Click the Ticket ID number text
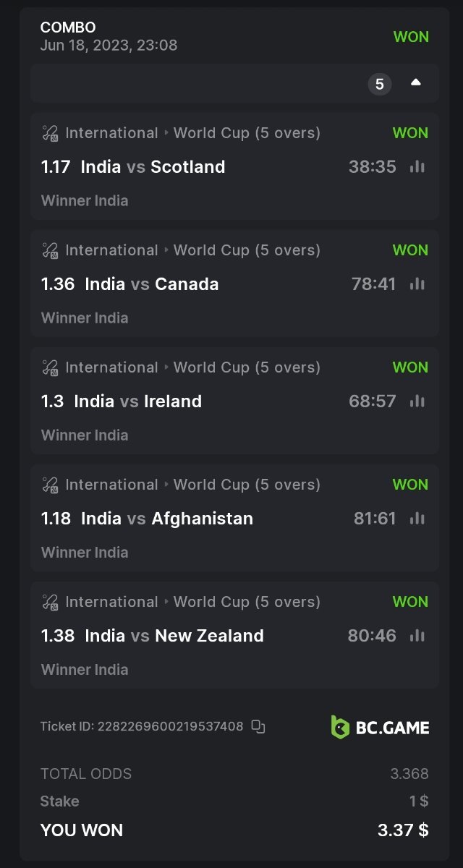This screenshot has height=868, width=463. tap(170, 727)
